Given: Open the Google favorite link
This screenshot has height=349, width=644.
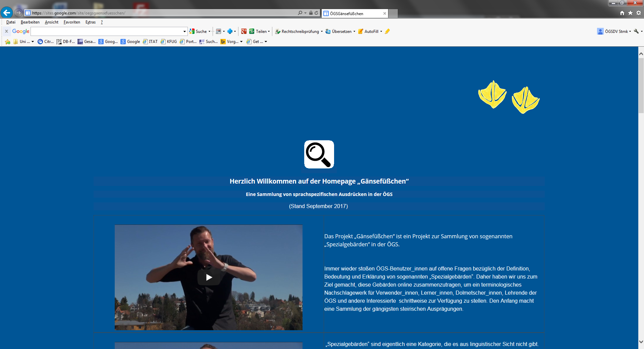Looking at the screenshot, I should coord(130,42).
